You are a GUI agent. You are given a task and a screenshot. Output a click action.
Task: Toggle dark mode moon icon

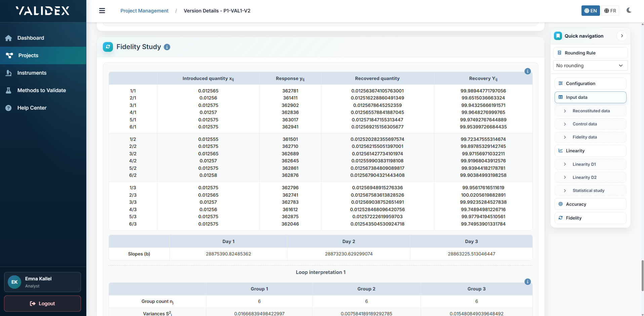(x=629, y=10)
